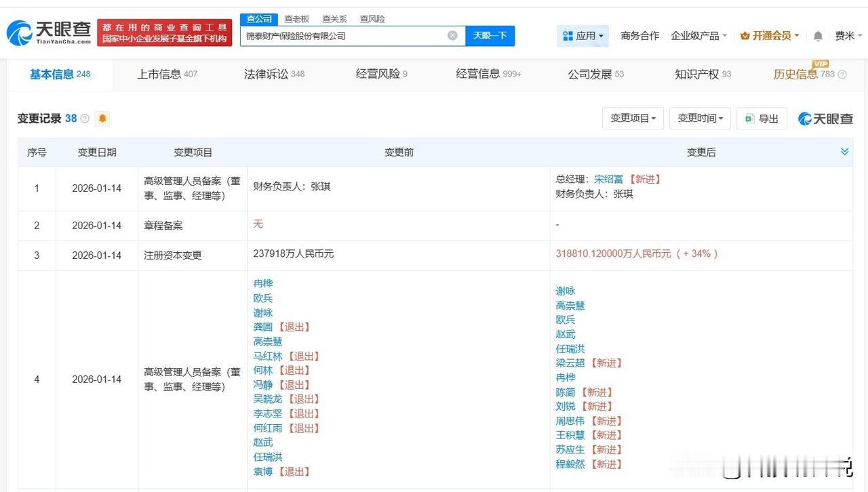This screenshot has width=868, height=492.
Task: Open the 变更时间 filter dropdown
Action: (699, 118)
